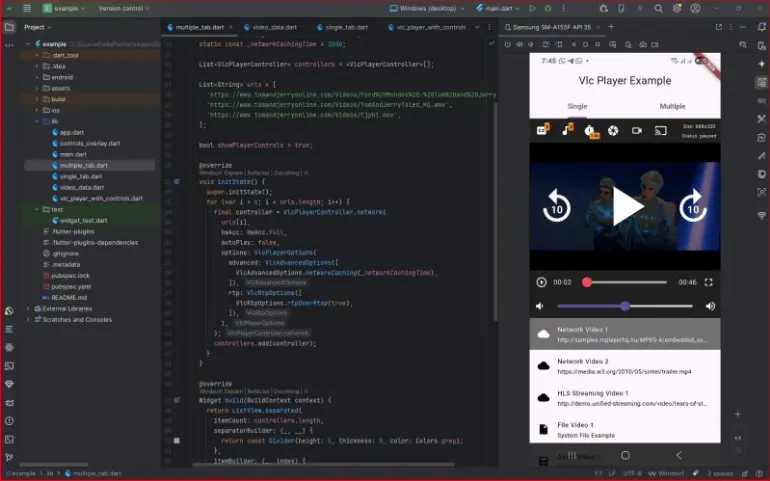
Task: Open Search Everywhere magnifier icon
Action: 659,8
